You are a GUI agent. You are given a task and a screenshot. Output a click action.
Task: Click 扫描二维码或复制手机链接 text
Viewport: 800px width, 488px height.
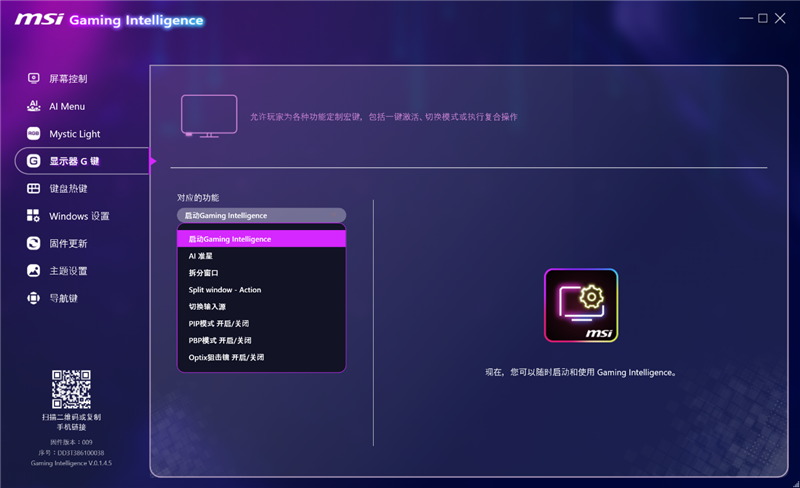click(x=71, y=422)
